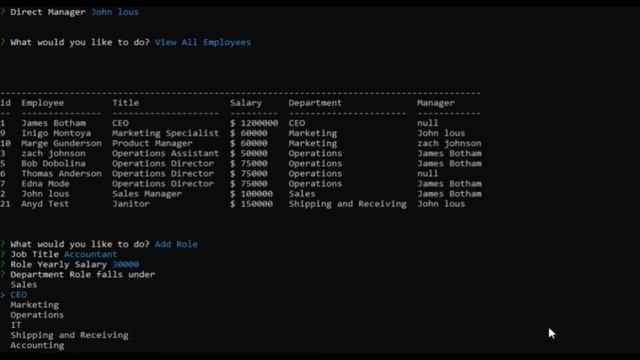Click the 'View All Employees' answer text
Viewport: 640px width, 360px height.
[x=203, y=42]
